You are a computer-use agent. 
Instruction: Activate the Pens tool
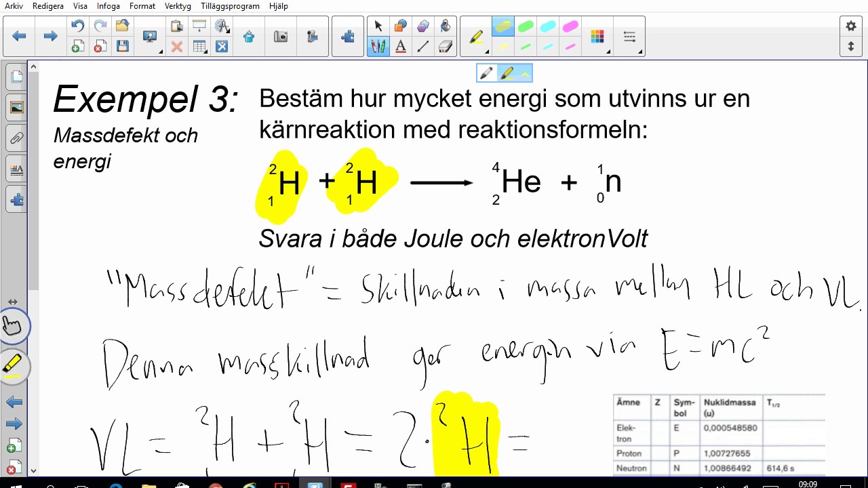[x=378, y=47]
